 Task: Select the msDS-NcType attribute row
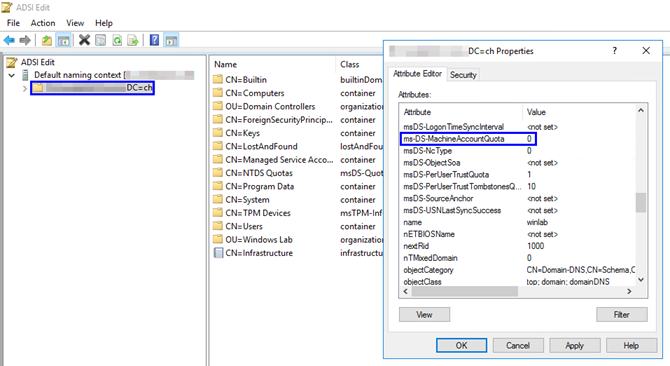coord(517,151)
